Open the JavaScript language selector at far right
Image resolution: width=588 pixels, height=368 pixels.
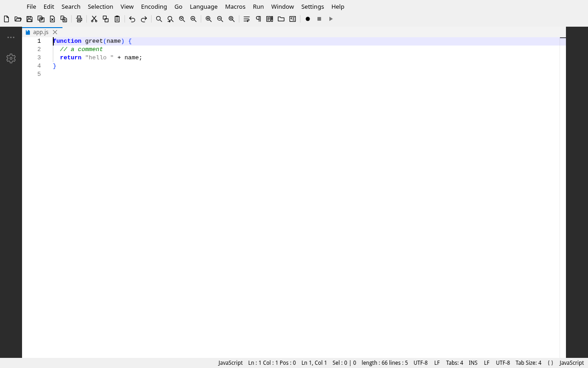coord(571,363)
